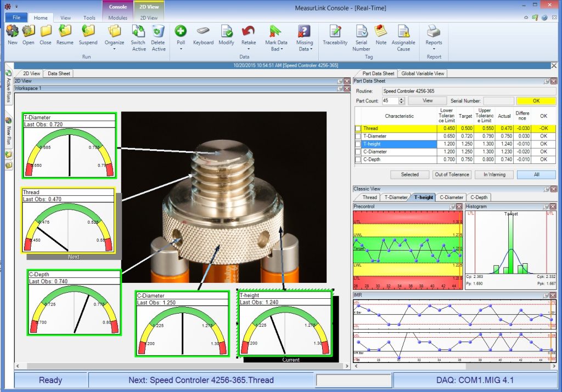Expand the Organize dropdown menu
The image size is (562, 392).
(x=114, y=49)
